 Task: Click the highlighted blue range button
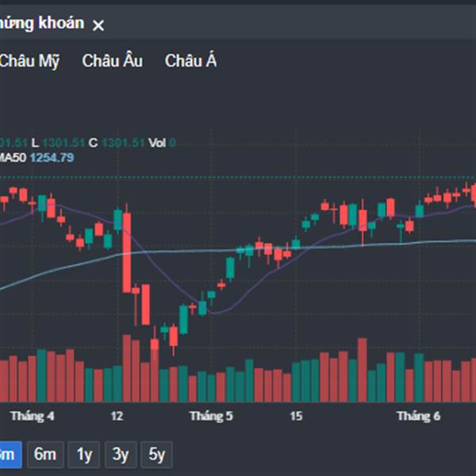(8, 455)
